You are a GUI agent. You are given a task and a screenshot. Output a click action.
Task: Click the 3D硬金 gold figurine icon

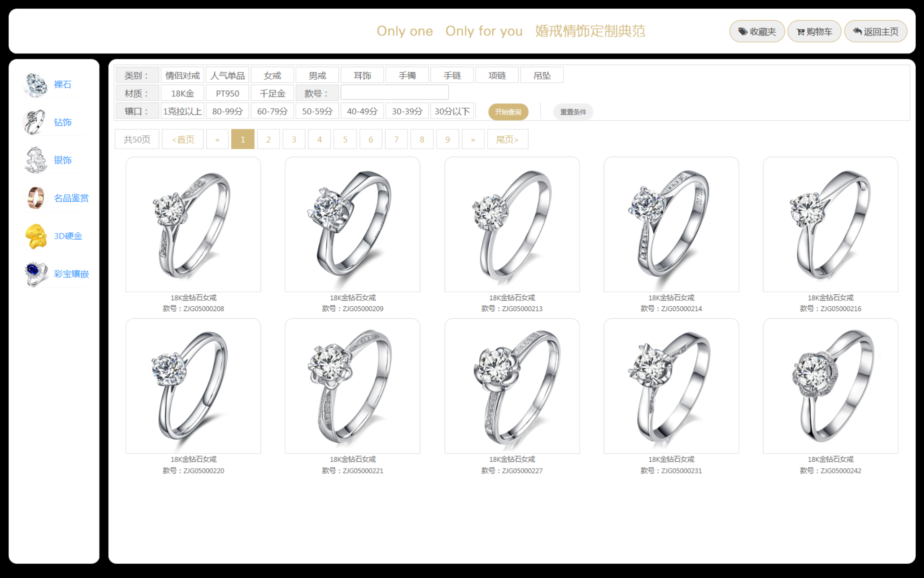click(35, 236)
